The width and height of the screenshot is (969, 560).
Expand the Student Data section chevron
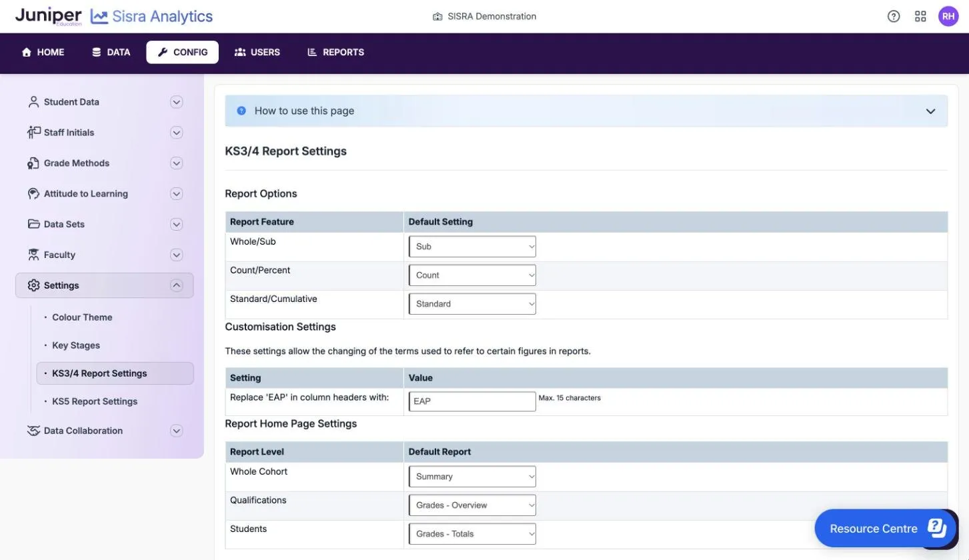(176, 102)
